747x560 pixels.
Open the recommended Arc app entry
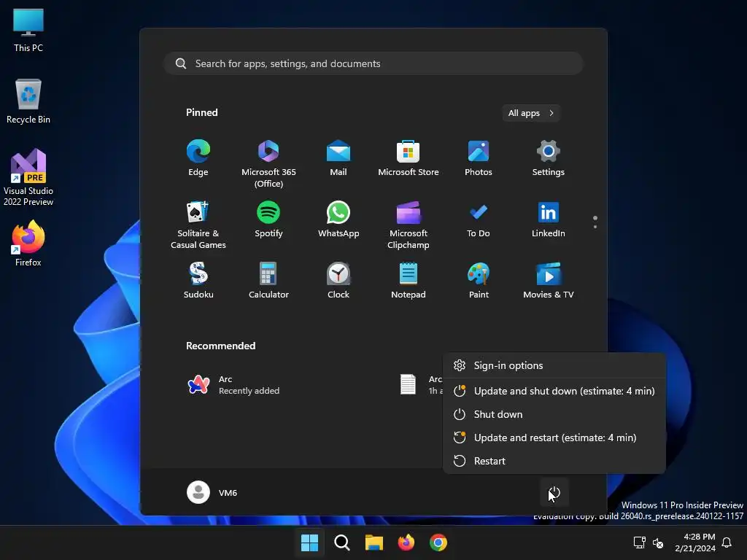coord(233,385)
